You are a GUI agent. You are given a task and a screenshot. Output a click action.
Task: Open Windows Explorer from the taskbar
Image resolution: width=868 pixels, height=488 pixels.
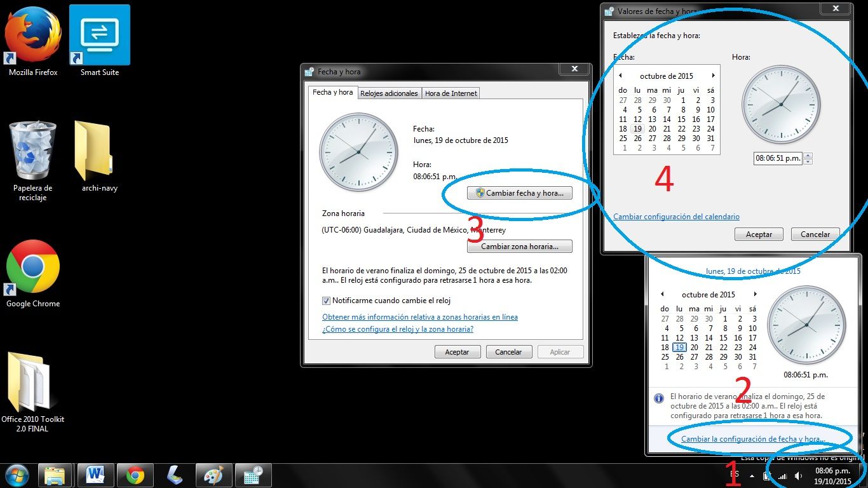click(55, 475)
